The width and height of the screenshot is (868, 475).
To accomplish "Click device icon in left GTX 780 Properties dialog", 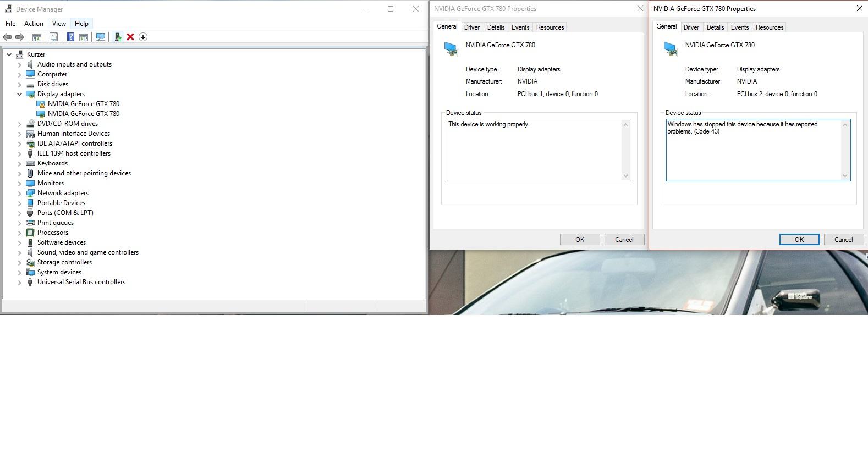I will pyautogui.click(x=451, y=48).
